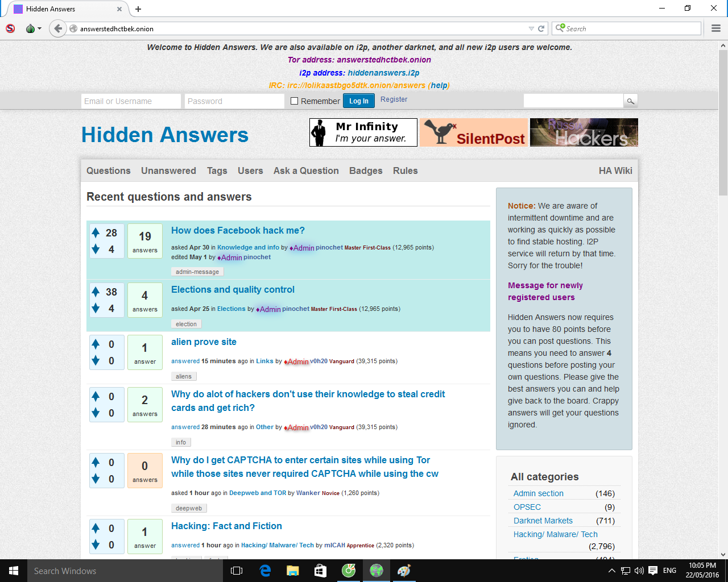728x582 pixels.
Task: Click the site search magnifier button
Action: click(630, 101)
